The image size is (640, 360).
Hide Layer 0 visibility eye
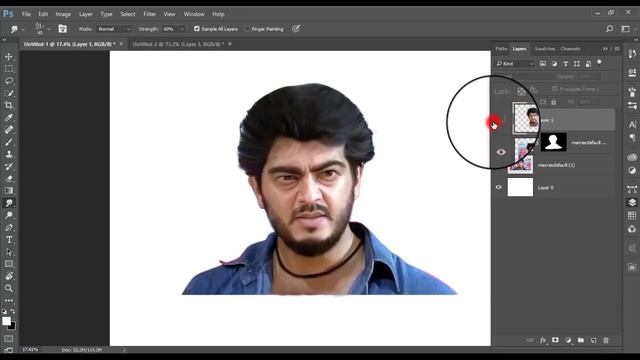point(499,187)
